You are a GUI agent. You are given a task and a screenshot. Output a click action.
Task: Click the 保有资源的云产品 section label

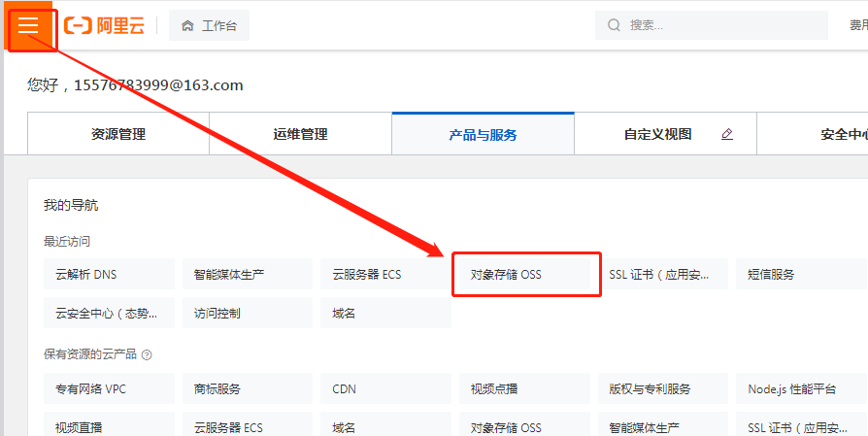tap(90, 354)
